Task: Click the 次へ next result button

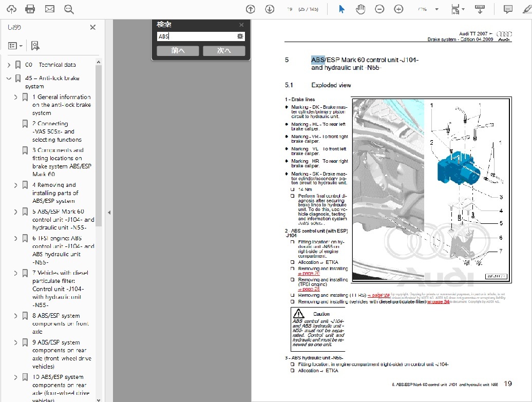Action: click(x=224, y=51)
